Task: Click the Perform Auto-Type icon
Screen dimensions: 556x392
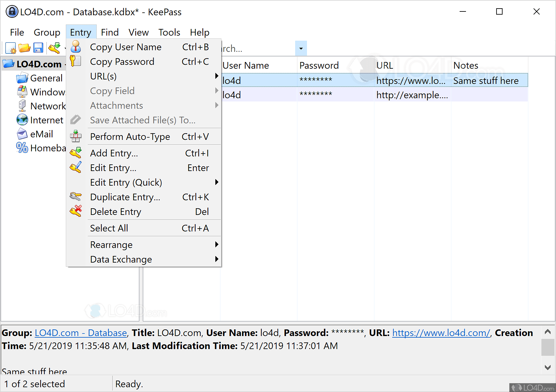Action: [76, 136]
